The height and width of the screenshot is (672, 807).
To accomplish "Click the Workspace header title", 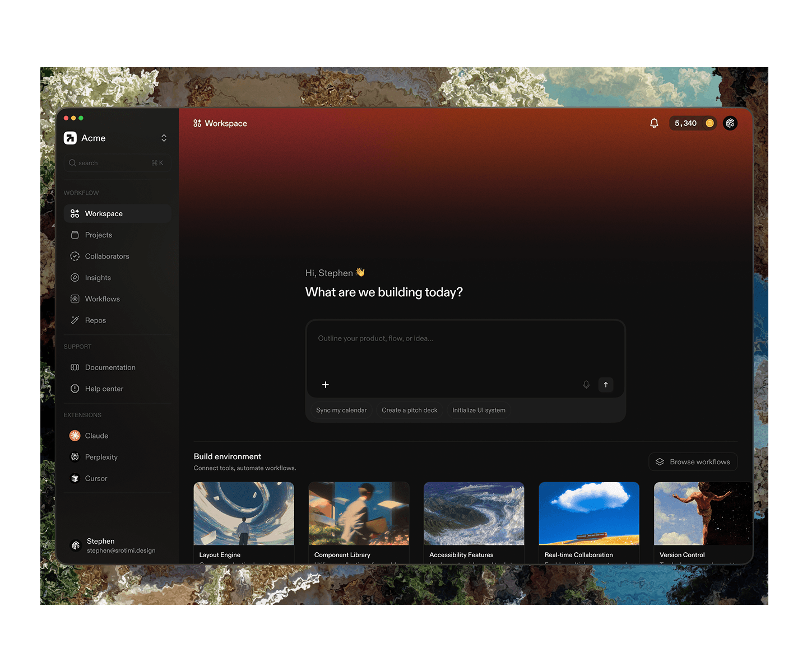I will pos(226,123).
